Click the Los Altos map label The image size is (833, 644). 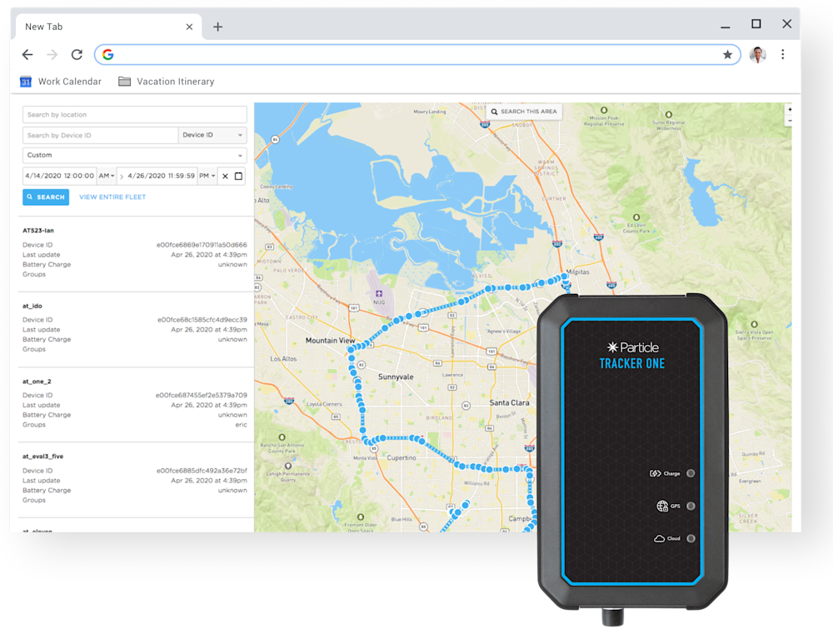(284, 359)
